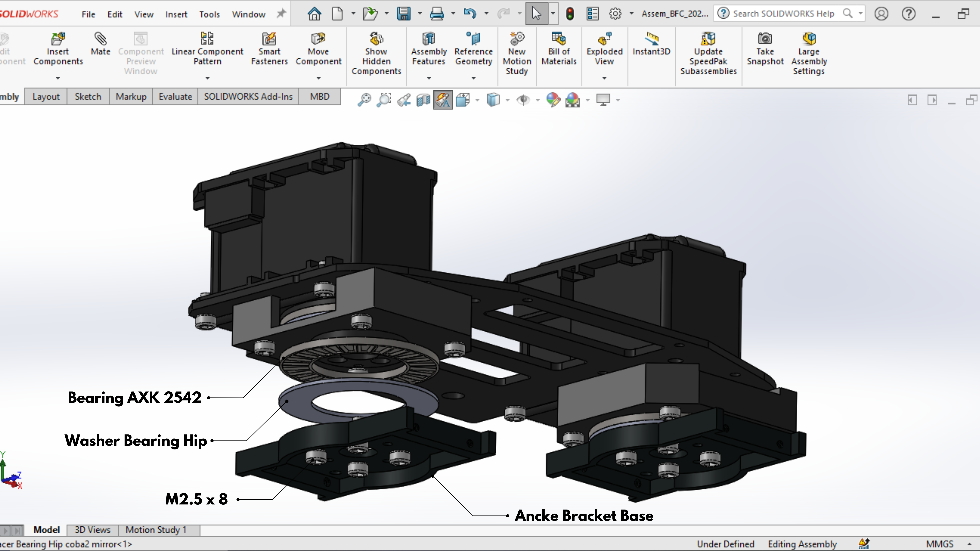This screenshot has width=980, height=551.
Task: Click Apply Scene icon
Action: 572,100
